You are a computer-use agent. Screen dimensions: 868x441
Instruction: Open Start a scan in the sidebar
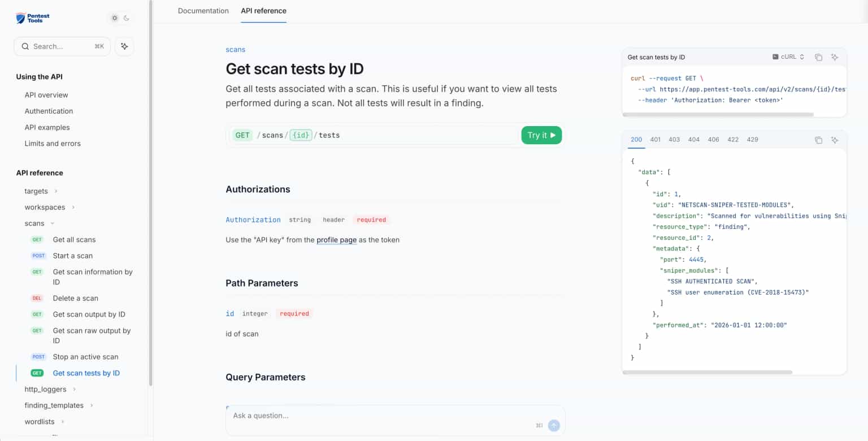[x=72, y=256]
